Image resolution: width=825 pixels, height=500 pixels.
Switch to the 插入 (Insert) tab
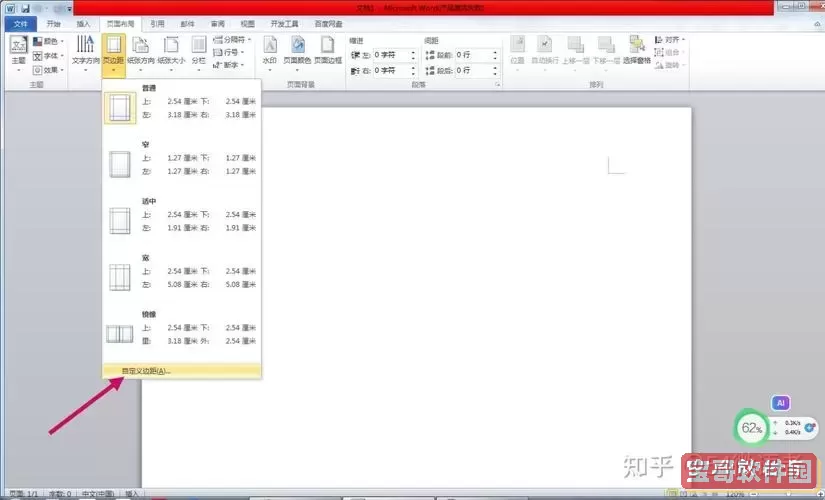(83, 24)
